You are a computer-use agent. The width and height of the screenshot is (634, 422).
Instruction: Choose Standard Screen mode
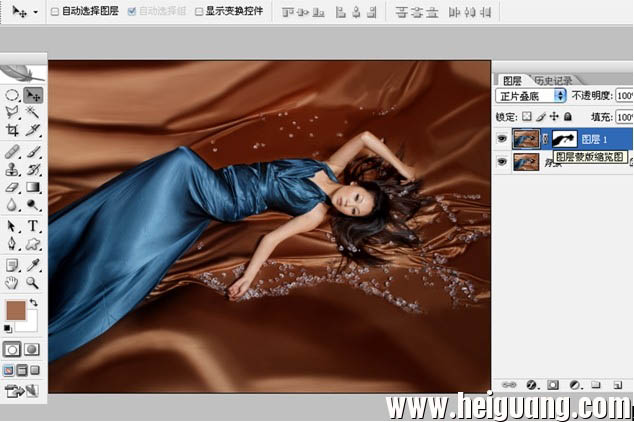[x=8, y=370]
